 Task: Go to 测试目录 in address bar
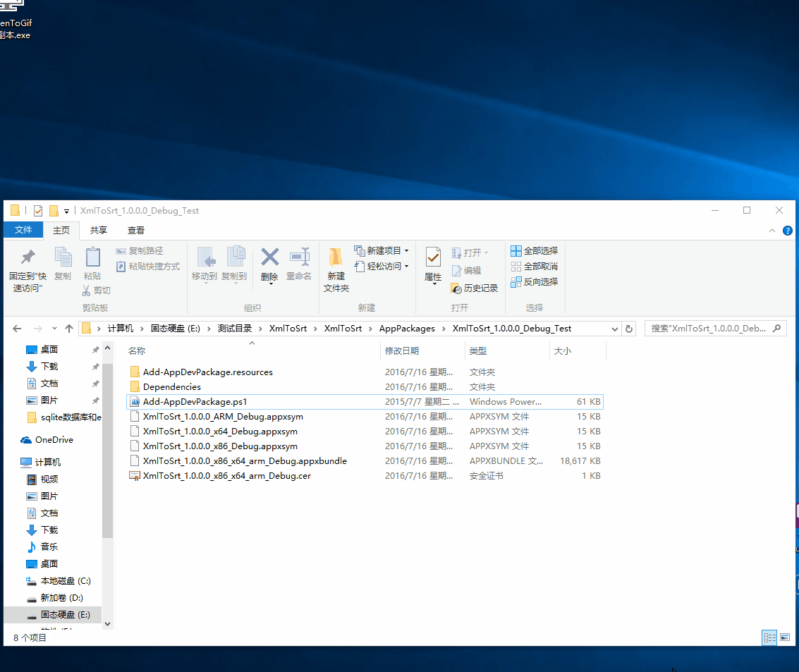[234, 329]
